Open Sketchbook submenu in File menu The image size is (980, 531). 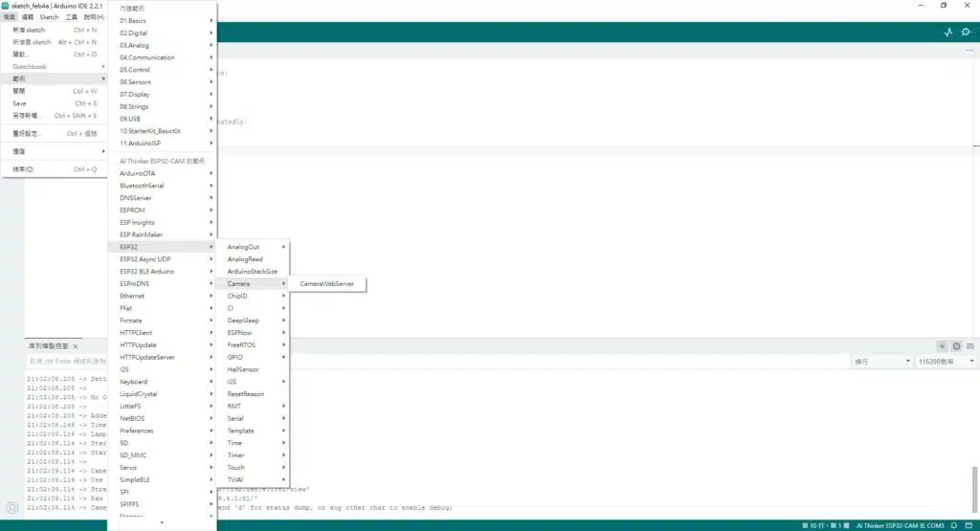click(x=55, y=67)
